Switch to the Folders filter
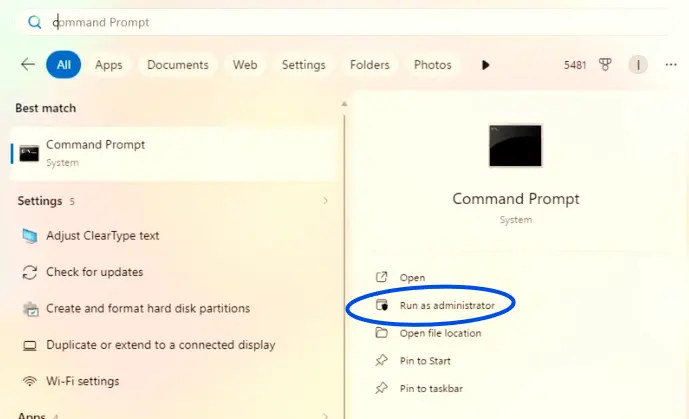This screenshot has width=689, height=419. pyautogui.click(x=370, y=65)
